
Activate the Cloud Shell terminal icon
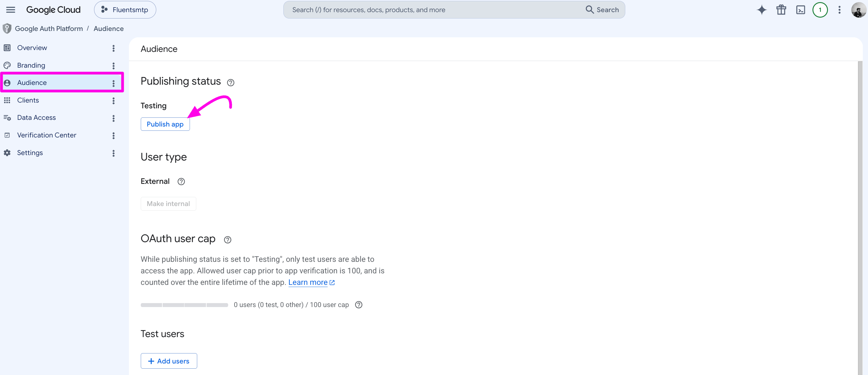pos(801,10)
